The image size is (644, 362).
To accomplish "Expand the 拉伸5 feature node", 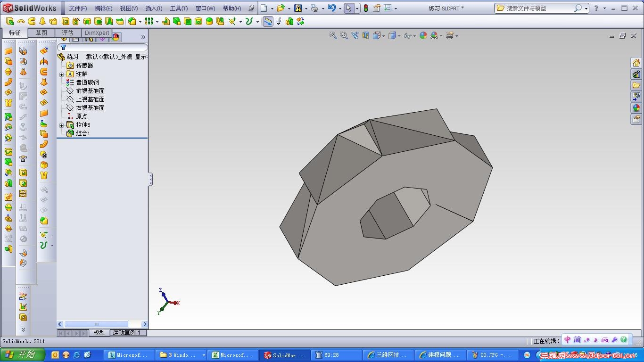I will tap(62, 125).
